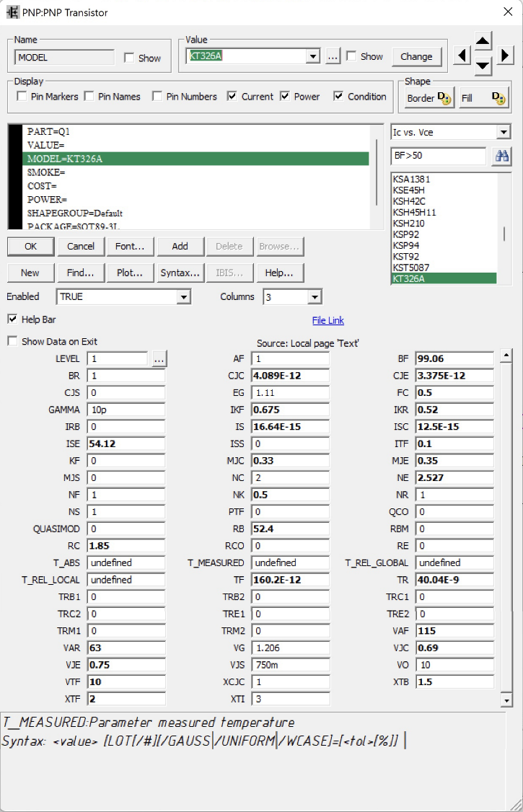Click the Help button
Viewport: 523px width, 812px height.
(x=280, y=273)
